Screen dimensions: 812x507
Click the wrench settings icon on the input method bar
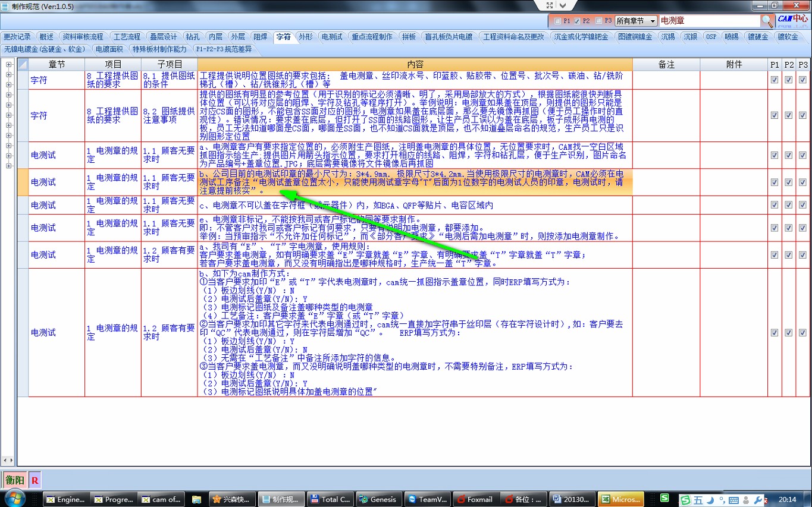(x=758, y=500)
